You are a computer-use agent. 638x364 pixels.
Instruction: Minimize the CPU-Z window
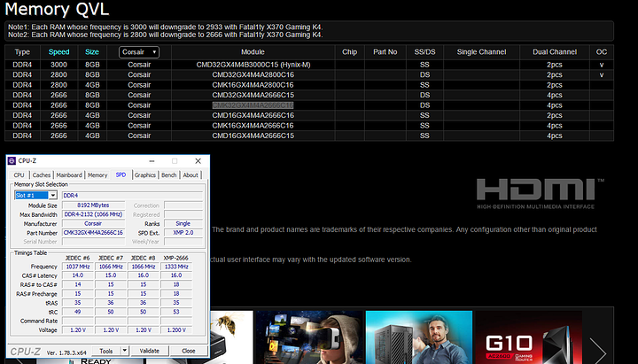tap(151, 161)
